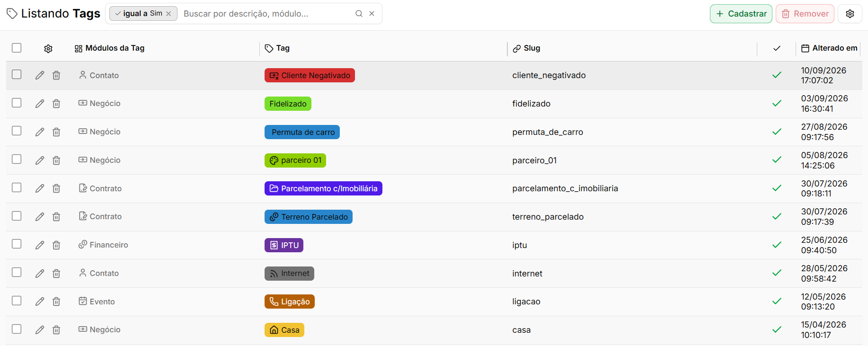
Task: Sort by the Alterado em column header
Action: pyautogui.click(x=829, y=48)
